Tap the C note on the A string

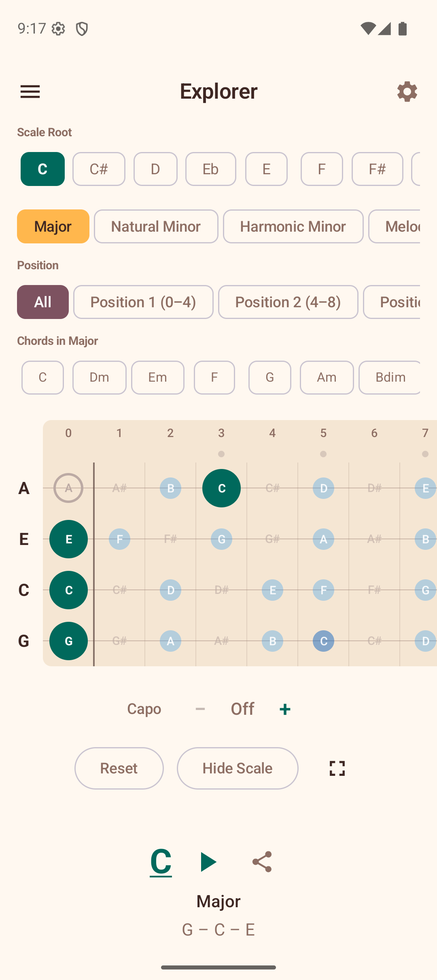pyautogui.click(x=221, y=488)
